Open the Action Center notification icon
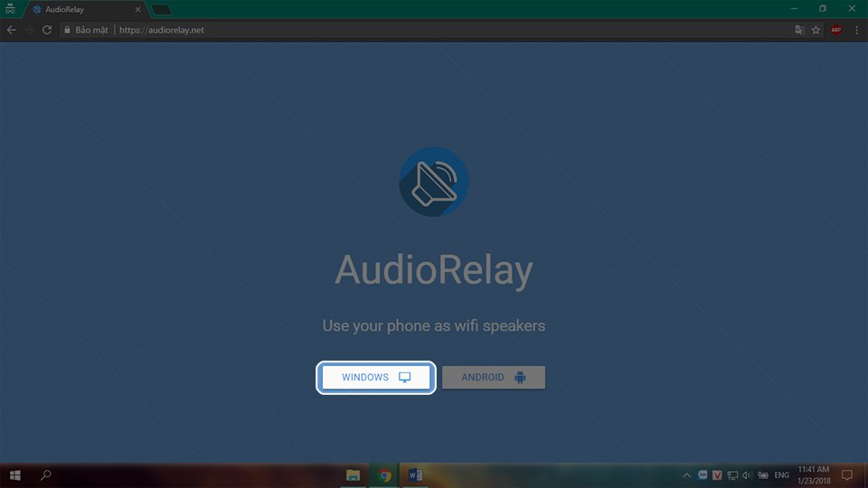Screen dimensions: 868x488 [x=846, y=475]
